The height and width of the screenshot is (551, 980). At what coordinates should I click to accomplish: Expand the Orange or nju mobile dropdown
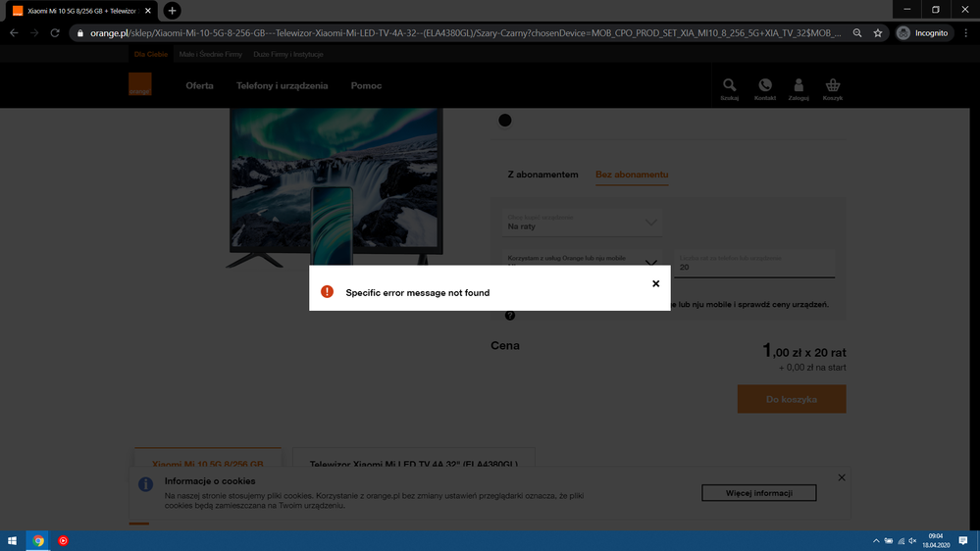coord(582,258)
